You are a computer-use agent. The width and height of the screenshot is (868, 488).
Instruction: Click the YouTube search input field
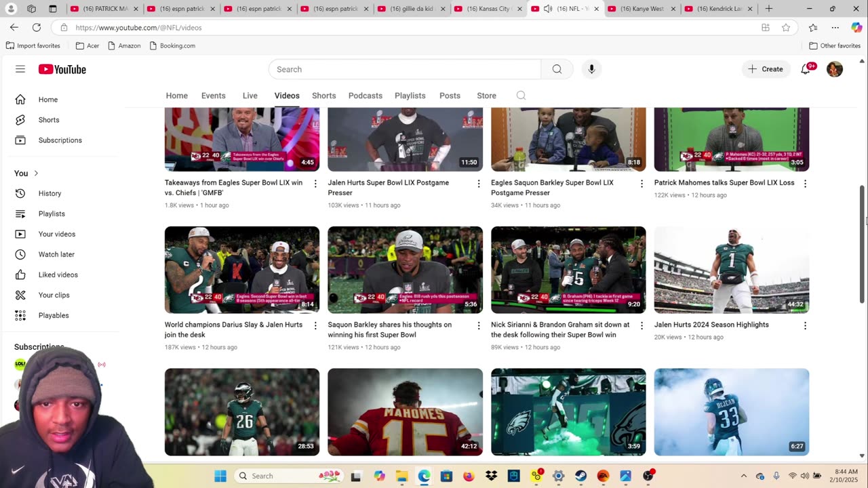coord(405,69)
